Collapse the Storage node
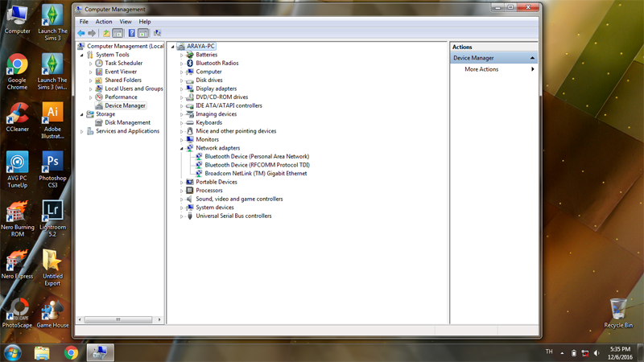This screenshot has width=644, height=362. (x=82, y=114)
